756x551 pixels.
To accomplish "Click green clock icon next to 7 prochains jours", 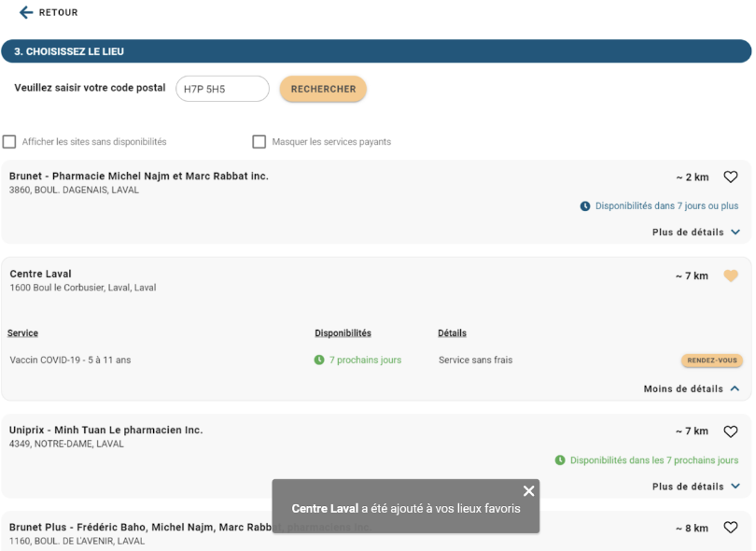I will point(319,360).
